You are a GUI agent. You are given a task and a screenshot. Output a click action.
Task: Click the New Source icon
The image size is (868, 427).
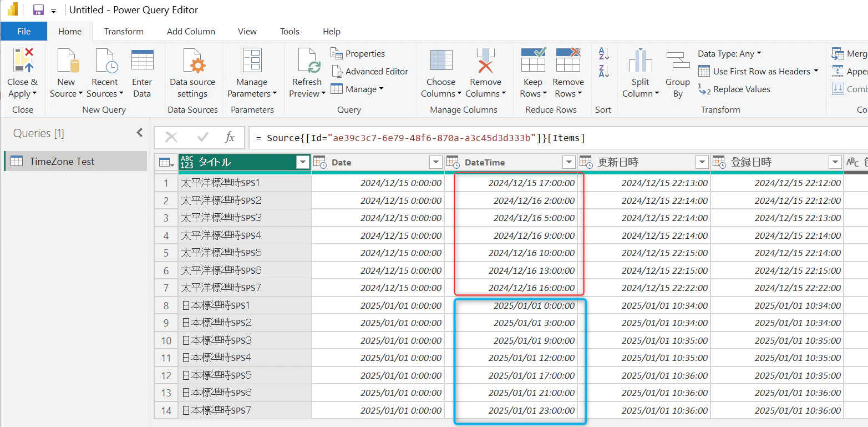[x=67, y=60]
